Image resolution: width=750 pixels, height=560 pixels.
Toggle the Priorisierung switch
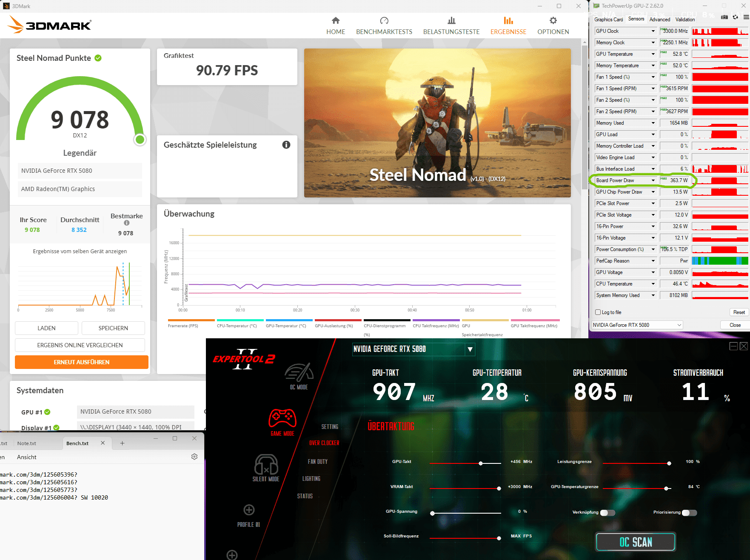tap(689, 512)
